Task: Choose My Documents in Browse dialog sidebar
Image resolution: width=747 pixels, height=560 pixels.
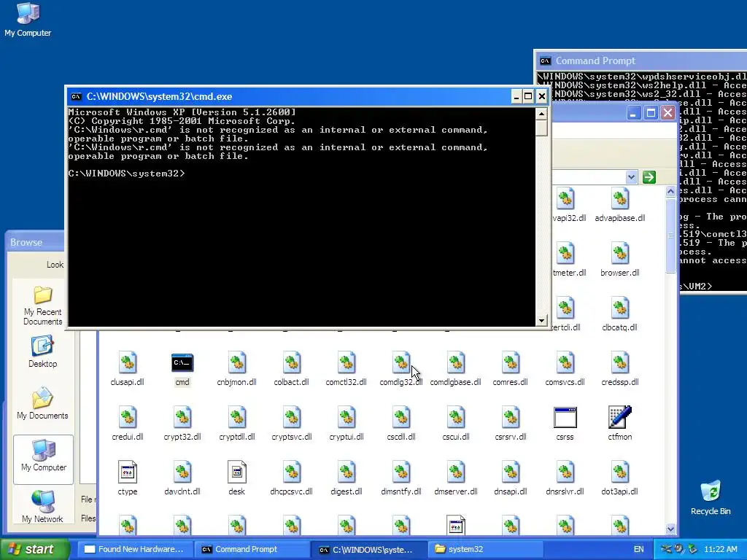Action: click(42, 403)
